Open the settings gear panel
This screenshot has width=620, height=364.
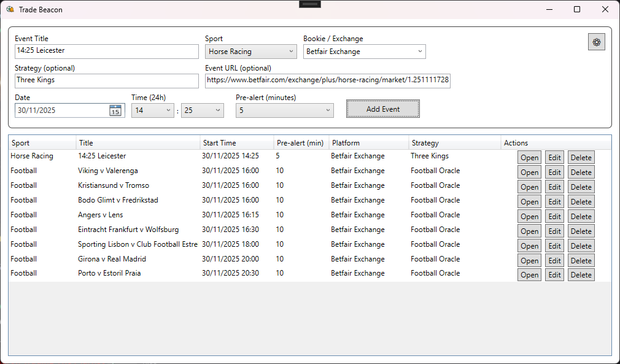pos(596,42)
